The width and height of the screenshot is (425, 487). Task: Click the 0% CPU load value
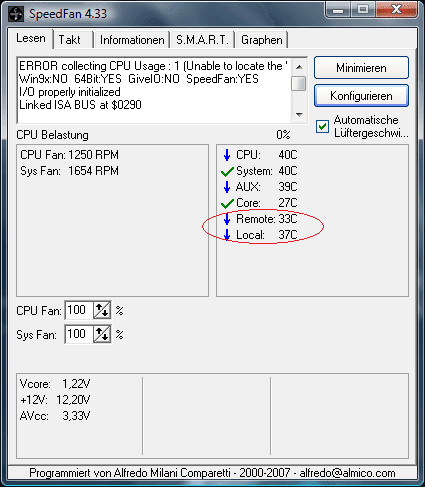[283, 135]
